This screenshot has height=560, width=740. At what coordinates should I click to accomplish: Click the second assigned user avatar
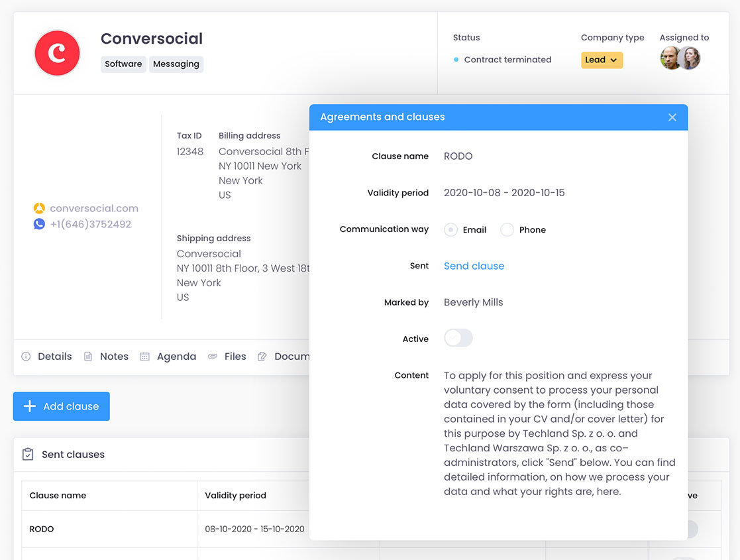(x=690, y=58)
